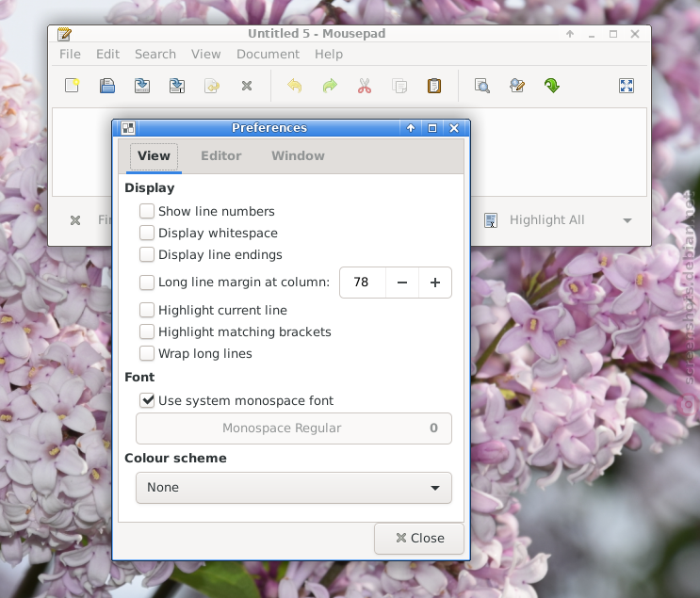The height and width of the screenshot is (598, 700).
Task: Enable Highlight matching brackets
Action: click(146, 331)
